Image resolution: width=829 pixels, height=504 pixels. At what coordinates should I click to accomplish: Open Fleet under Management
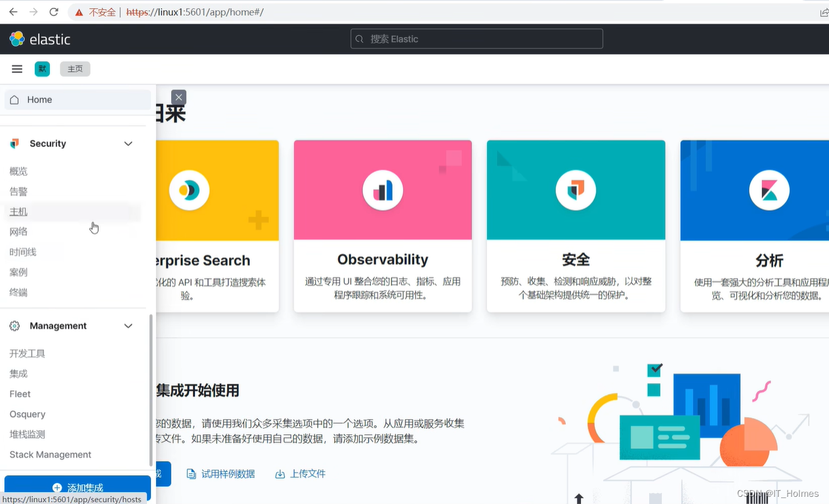pos(20,394)
